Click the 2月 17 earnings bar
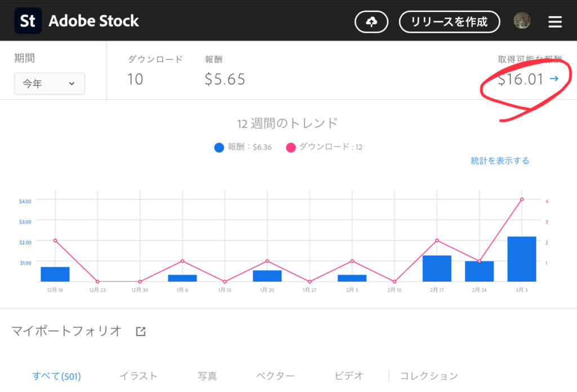The height and width of the screenshot is (392, 577). [437, 269]
